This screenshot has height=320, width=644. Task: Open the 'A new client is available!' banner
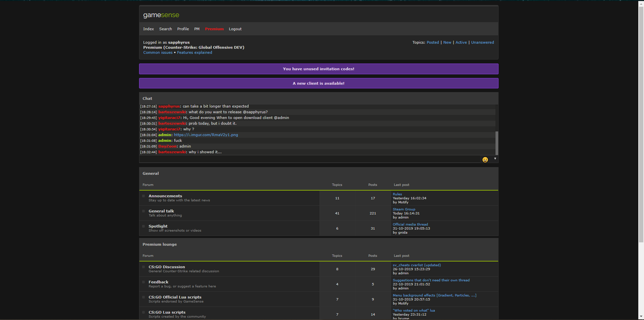coord(318,83)
